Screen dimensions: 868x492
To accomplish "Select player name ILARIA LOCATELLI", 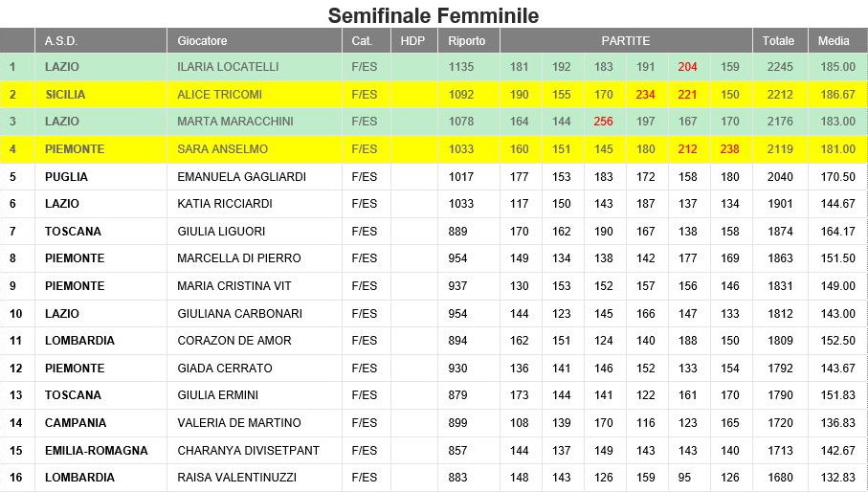I will tap(228, 67).
